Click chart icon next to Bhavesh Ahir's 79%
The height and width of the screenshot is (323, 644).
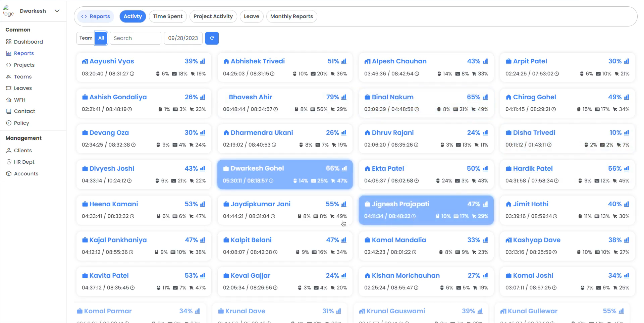point(344,97)
